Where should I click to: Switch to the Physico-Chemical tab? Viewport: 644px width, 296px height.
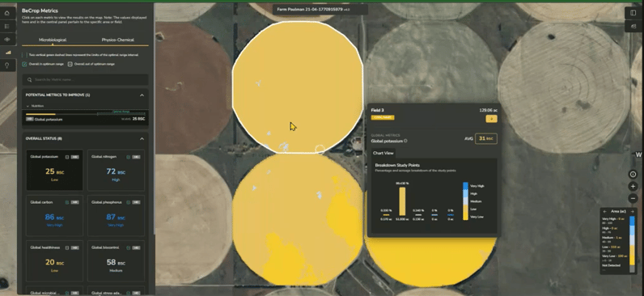117,40
